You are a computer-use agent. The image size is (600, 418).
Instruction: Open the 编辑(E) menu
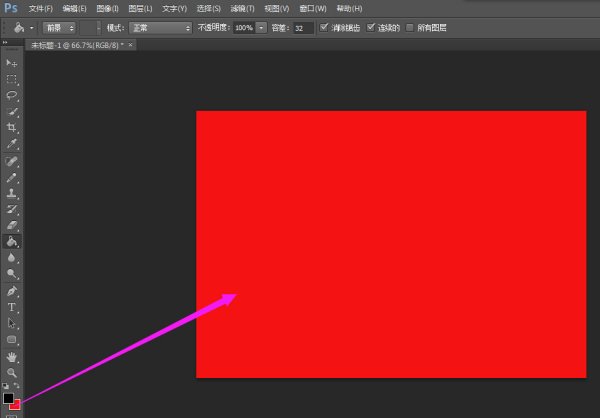click(x=74, y=8)
